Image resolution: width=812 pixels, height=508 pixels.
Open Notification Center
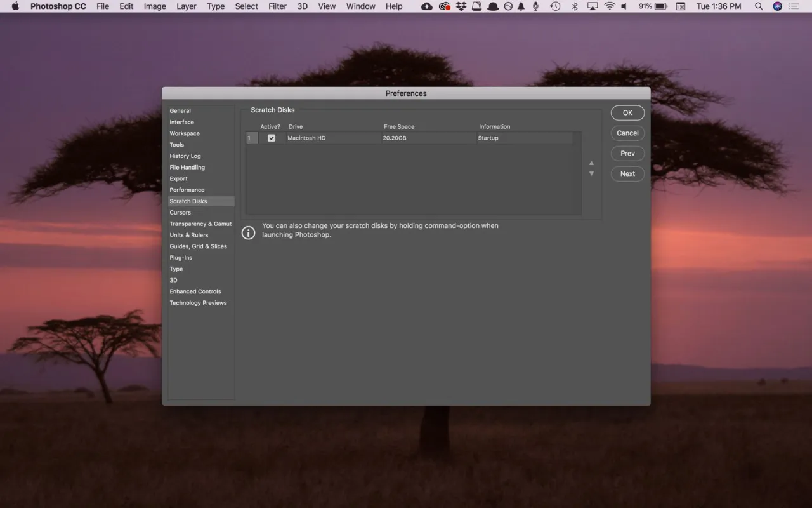[x=794, y=6]
